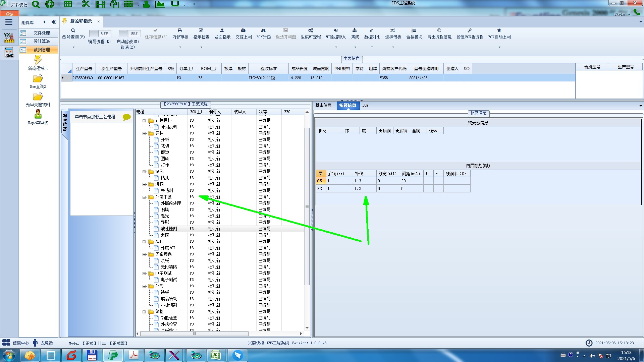Click the 文控上网 cloud upload icon
The width and height of the screenshot is (644, 362).
tap(243, 31)
